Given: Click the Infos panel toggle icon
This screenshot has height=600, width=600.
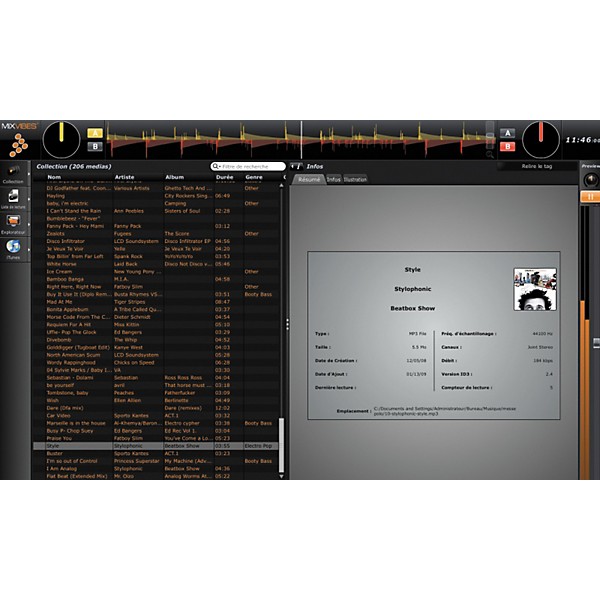Looking at the screenshot, I should (x=297, y=166).
